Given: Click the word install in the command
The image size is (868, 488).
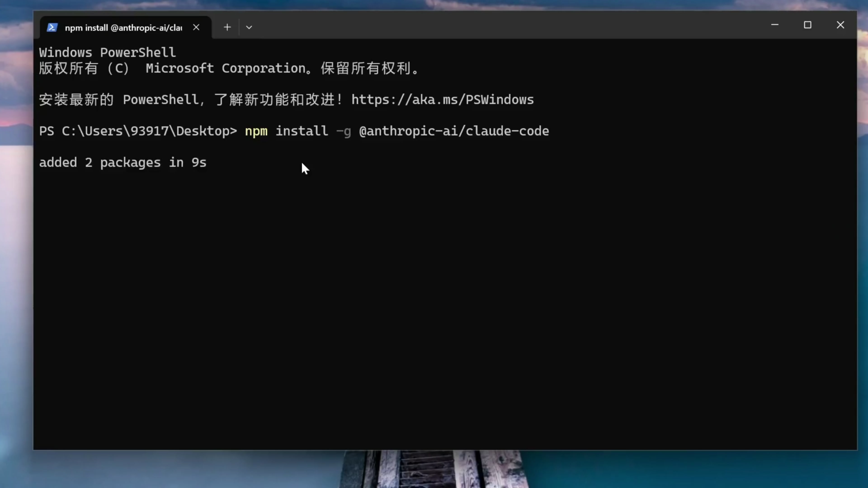Looking at the screenshot, I should point(302,131).
